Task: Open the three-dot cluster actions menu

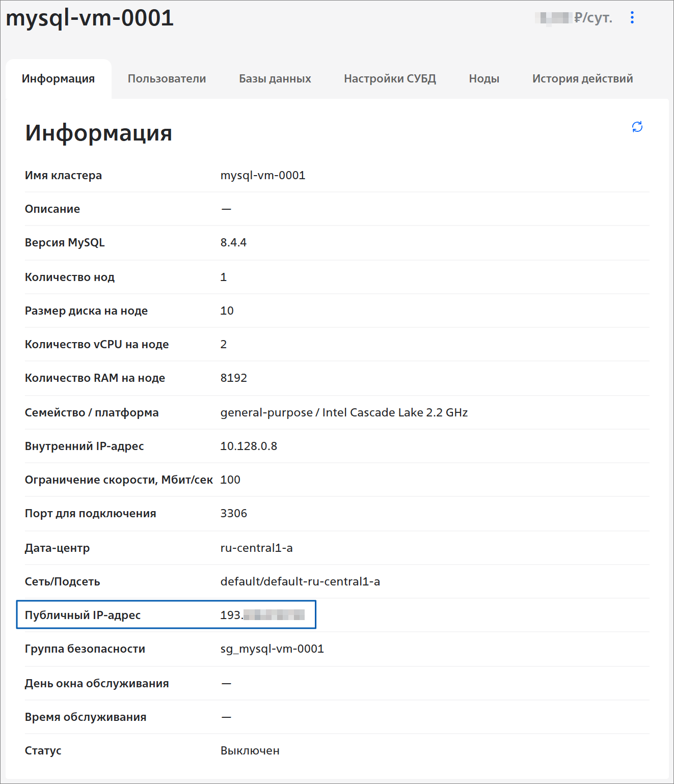Action: [632, 17]
